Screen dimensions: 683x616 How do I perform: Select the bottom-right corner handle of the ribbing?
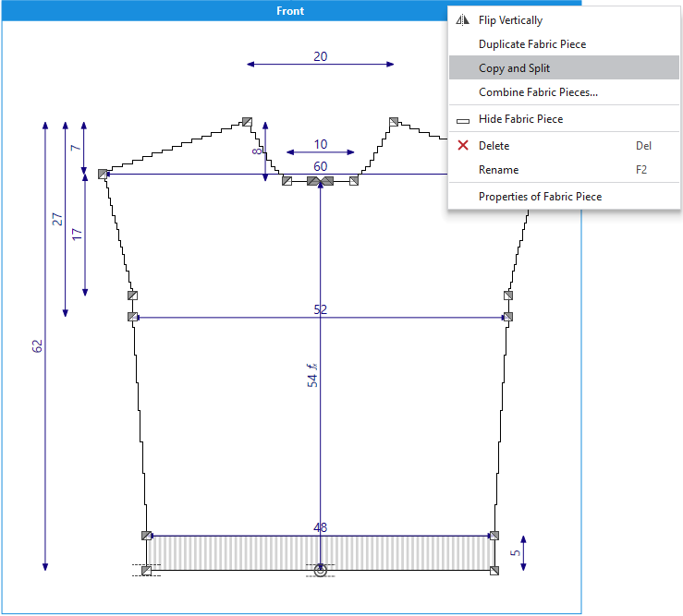point(494,571)
